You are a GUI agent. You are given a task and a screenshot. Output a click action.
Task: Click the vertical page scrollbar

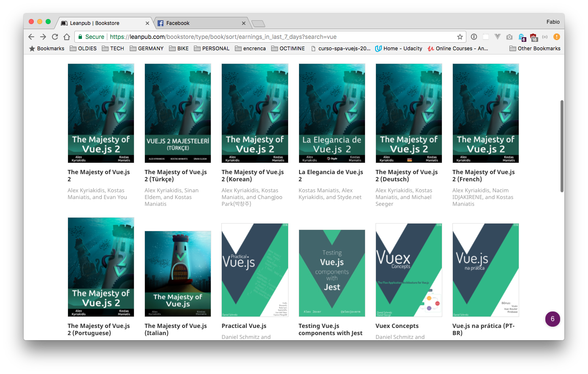click(x=562, y=146)
